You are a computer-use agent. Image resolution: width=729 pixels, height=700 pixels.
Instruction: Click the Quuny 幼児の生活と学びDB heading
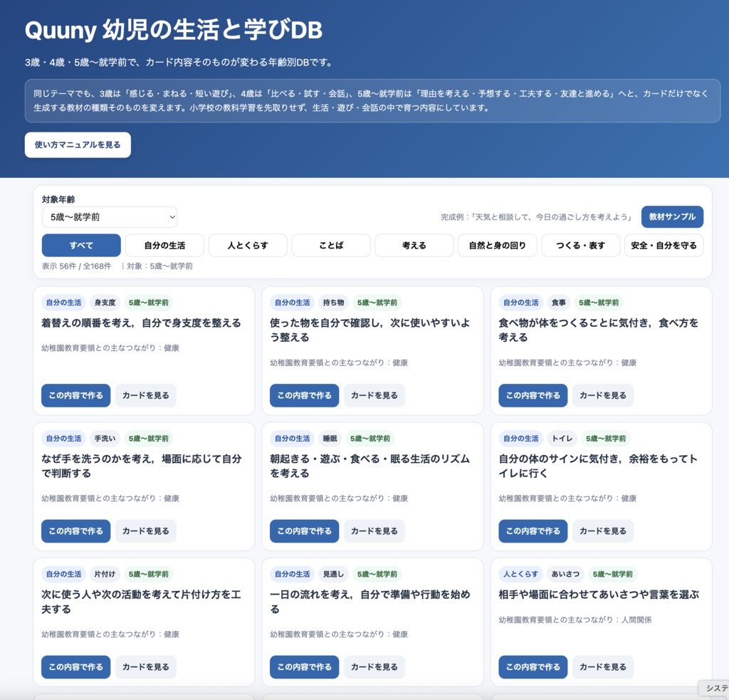(174, 30)
